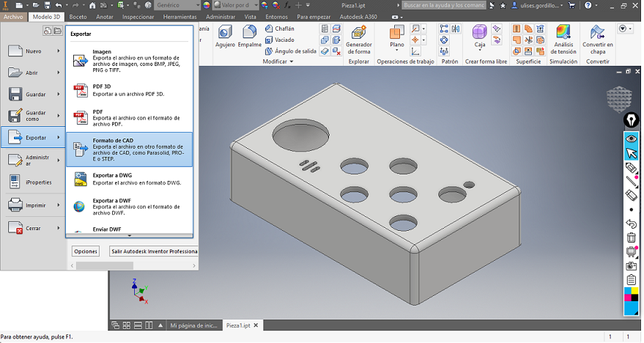
Task: Click Abrir in Archivo menu
Action: pos(33,73)
